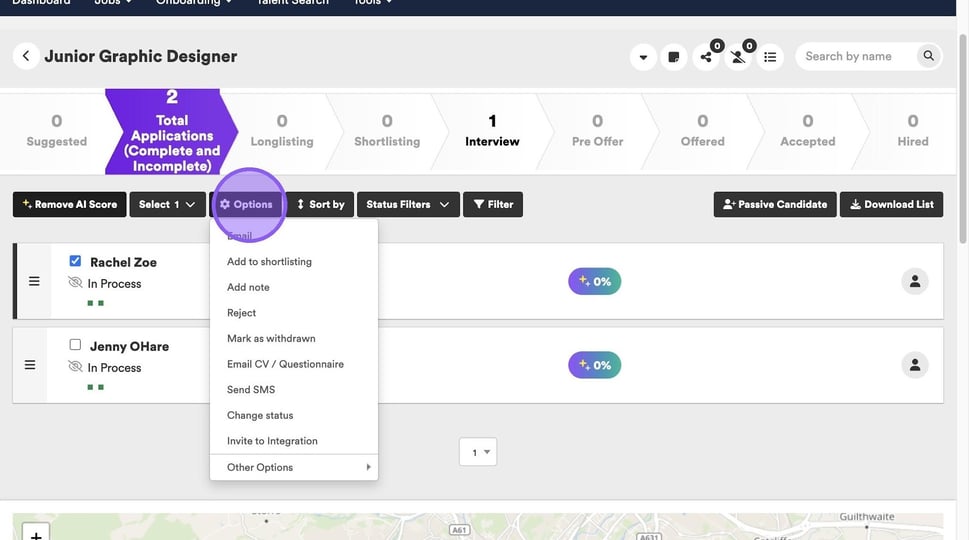Click the Passive Candidate button
The height and width of the screenshot is (540, 969).
coord(774,204)
